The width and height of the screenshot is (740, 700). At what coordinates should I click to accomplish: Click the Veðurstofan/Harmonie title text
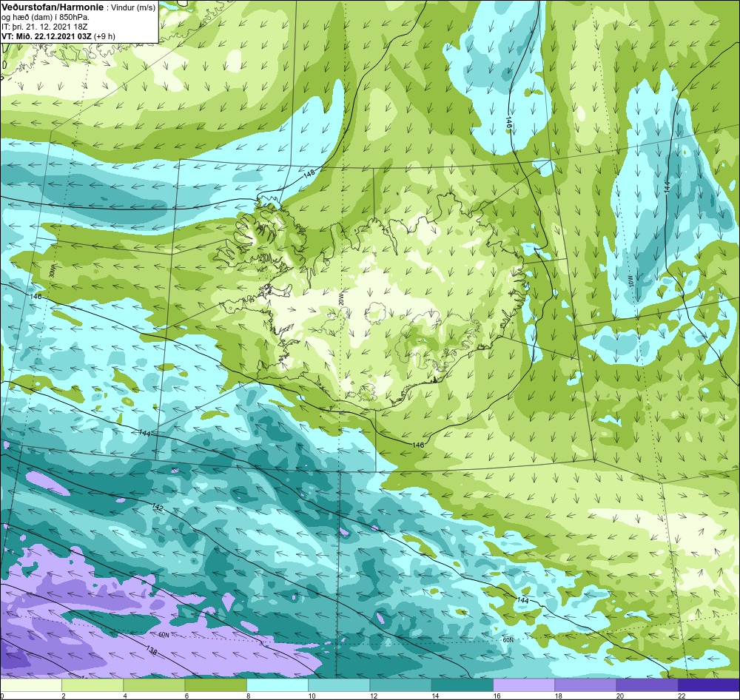point(52,8)
